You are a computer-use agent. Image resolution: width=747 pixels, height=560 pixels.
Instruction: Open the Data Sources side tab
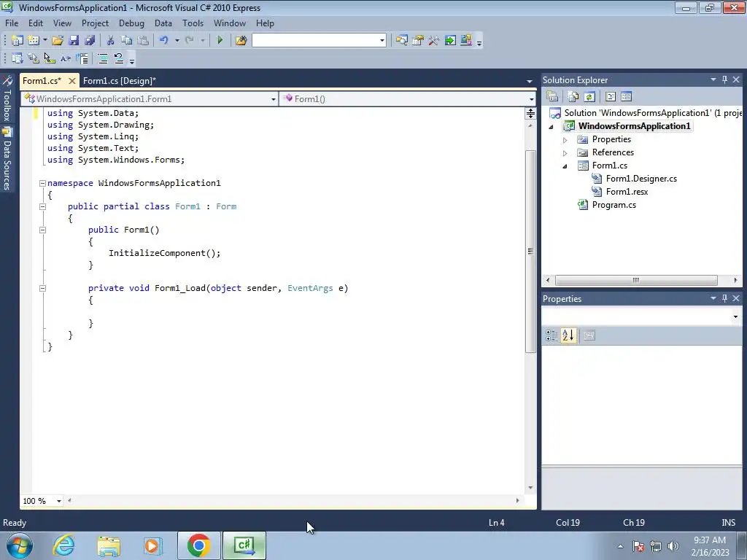pyautogui.click(x=7, y=159)
